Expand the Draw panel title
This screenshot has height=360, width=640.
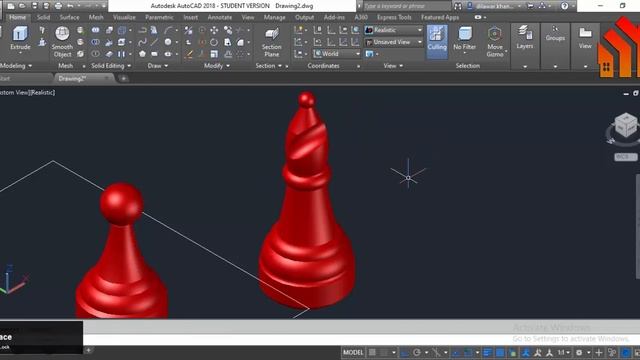pos(157,66)
